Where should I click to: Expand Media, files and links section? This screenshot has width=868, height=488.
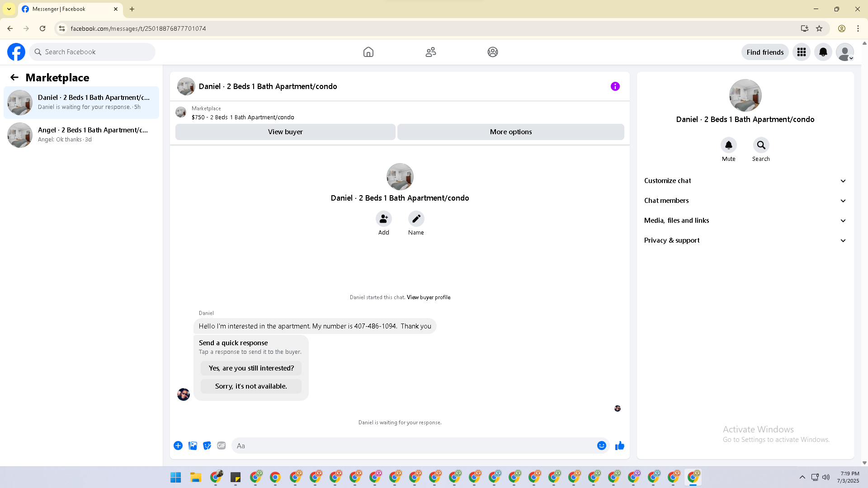745,221
